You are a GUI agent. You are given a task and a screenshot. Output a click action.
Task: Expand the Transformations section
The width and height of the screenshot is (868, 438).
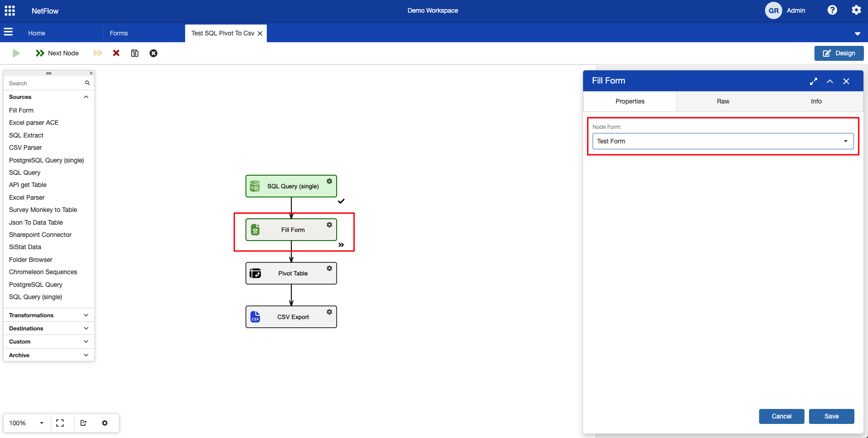86,315
